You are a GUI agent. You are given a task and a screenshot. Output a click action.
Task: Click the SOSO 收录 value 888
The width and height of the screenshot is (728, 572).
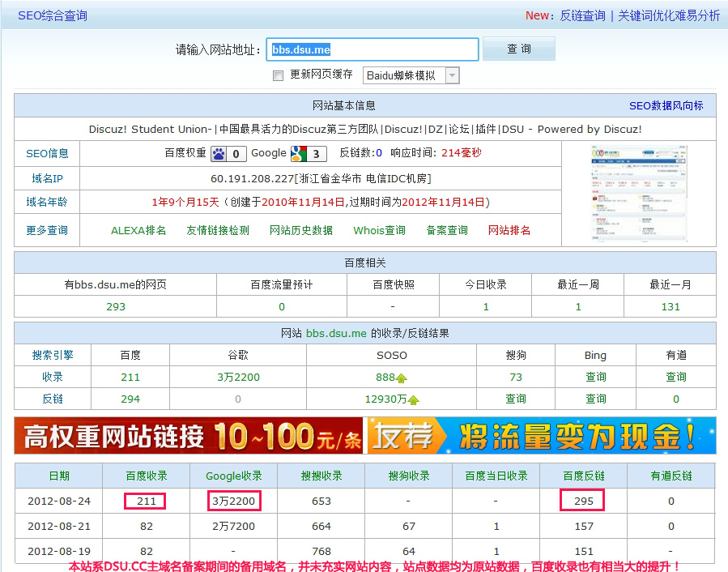(x=385, y=378)
